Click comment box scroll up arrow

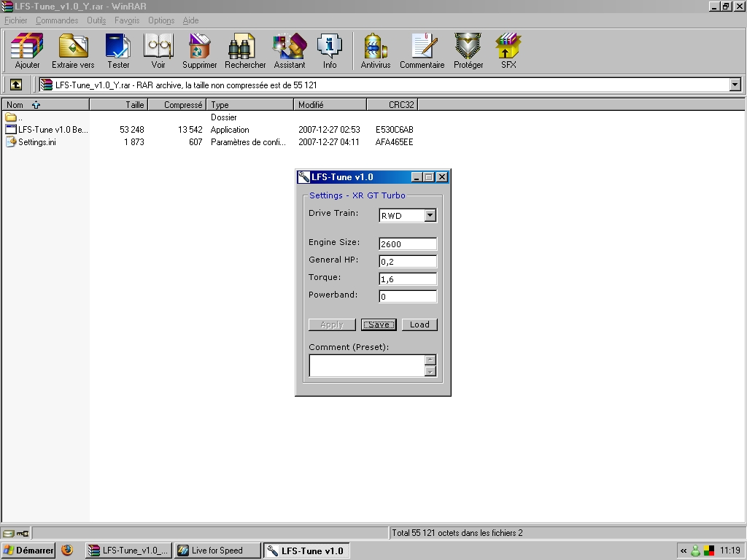(430, 360)
